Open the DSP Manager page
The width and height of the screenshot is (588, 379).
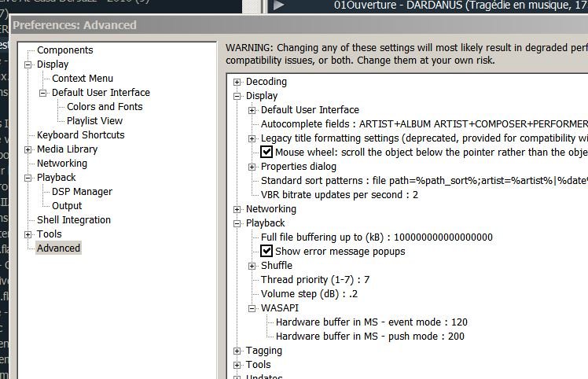[x=82, y=192]
